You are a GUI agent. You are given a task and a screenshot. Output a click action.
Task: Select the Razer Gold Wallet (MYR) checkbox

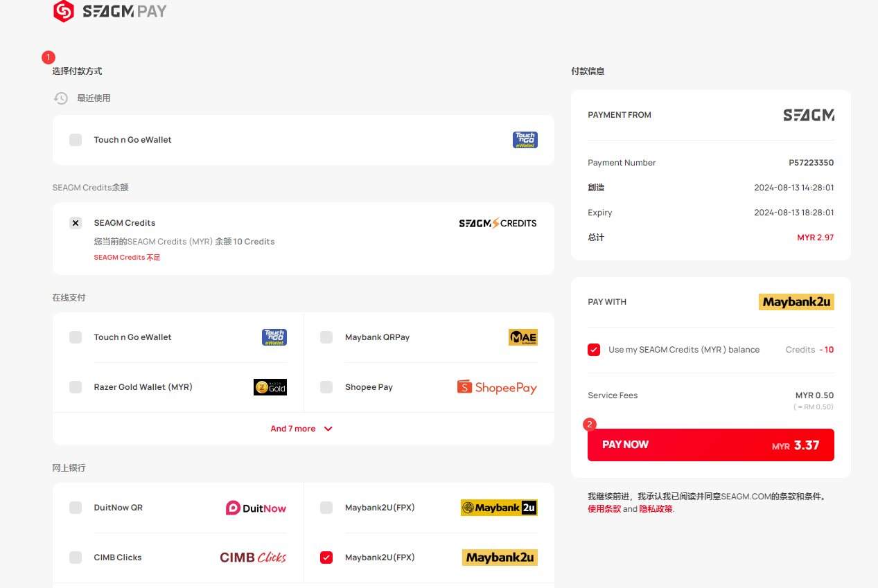[x=76, y=387]
